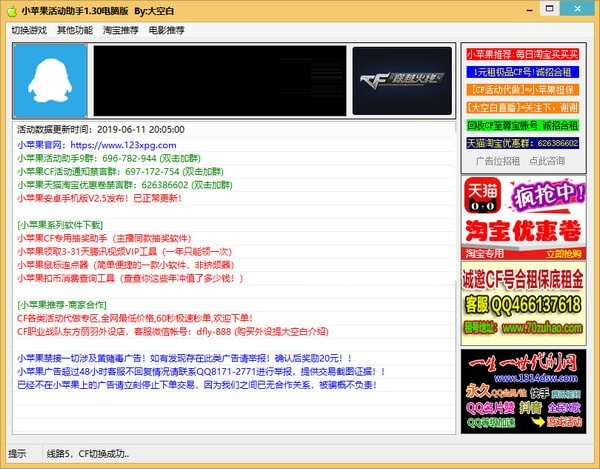Open red ad 小苹果推荐 每日淘宝买买买
Viewport: 600px width, 469px height.
coord(522,54)
